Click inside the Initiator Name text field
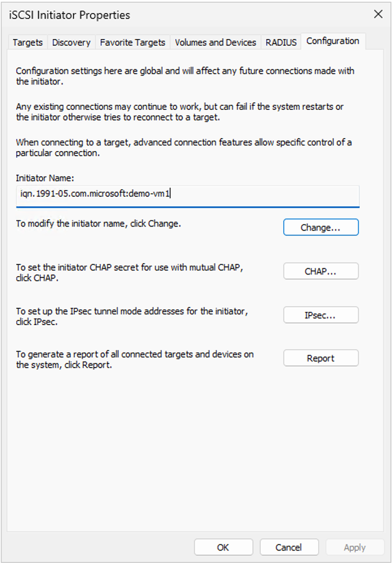The image size is (392, 563). [188, 194]
